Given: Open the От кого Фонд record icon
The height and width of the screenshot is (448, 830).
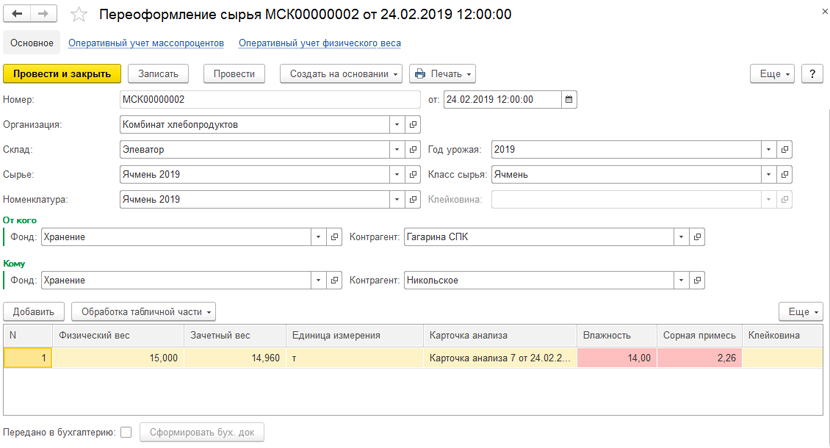Looking at the screenshot, I should point(334,237).
